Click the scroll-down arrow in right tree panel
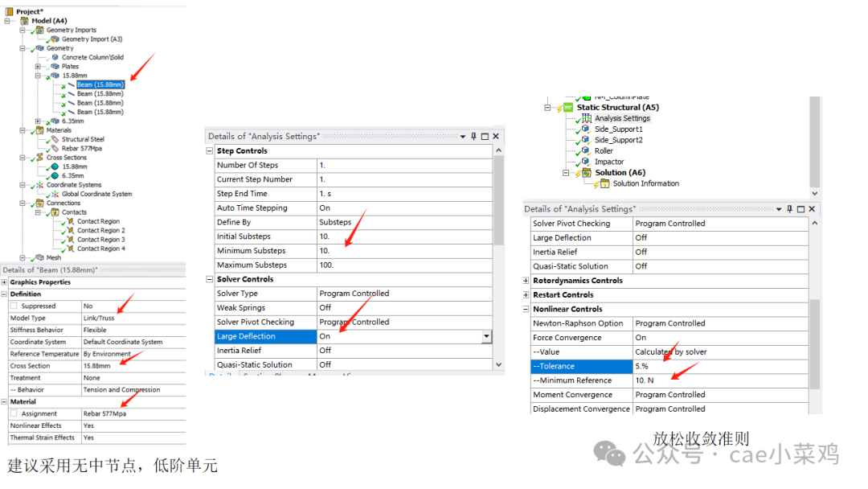This screenshot has height=489, width=868. [814, 193]
